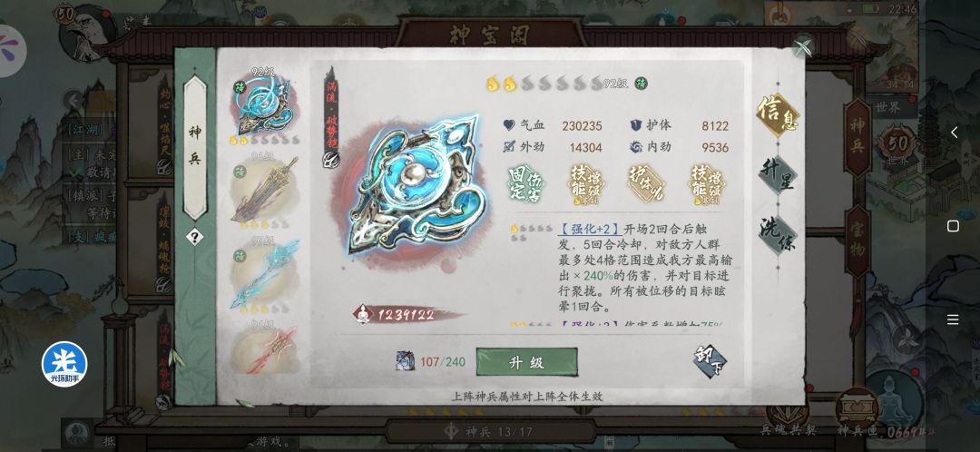Tap the first 技能增强 skill icon
The width and height of the screenshot is (980, 452).
coord(586,184)
